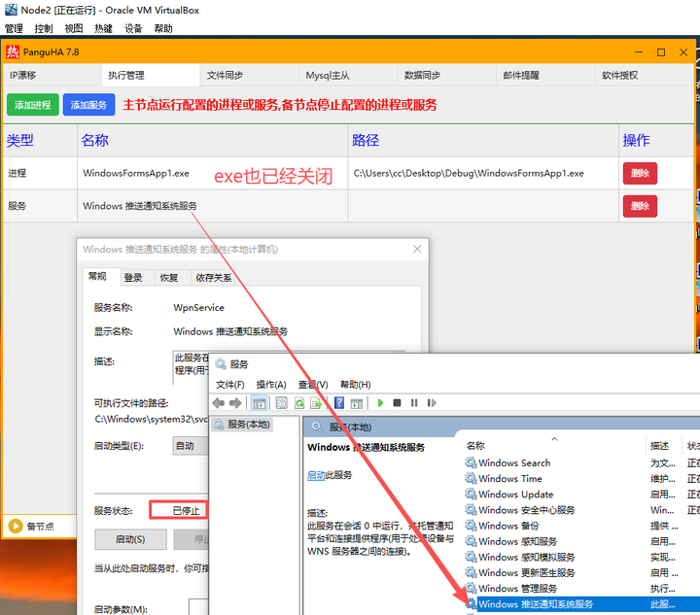Open VirtualBox 管理 menu
This screenshot has height=615, width=700.
pos(14,28)
